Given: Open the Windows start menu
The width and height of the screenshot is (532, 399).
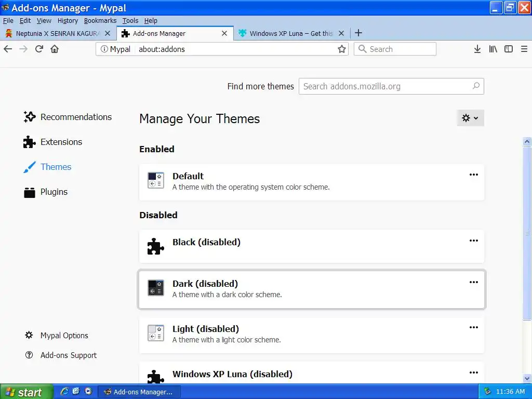Looking at the screenshot, I should [x=26, y=392].
